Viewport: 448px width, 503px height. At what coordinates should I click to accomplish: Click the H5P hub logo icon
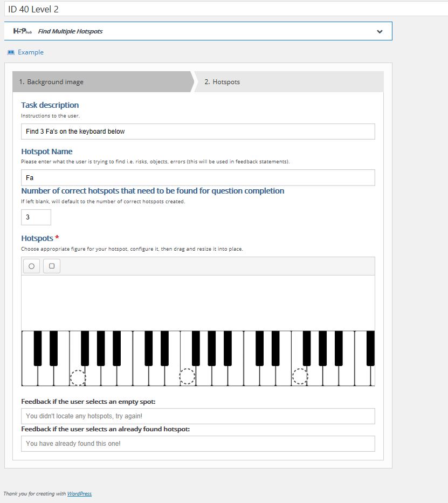[x=23, y=31]
